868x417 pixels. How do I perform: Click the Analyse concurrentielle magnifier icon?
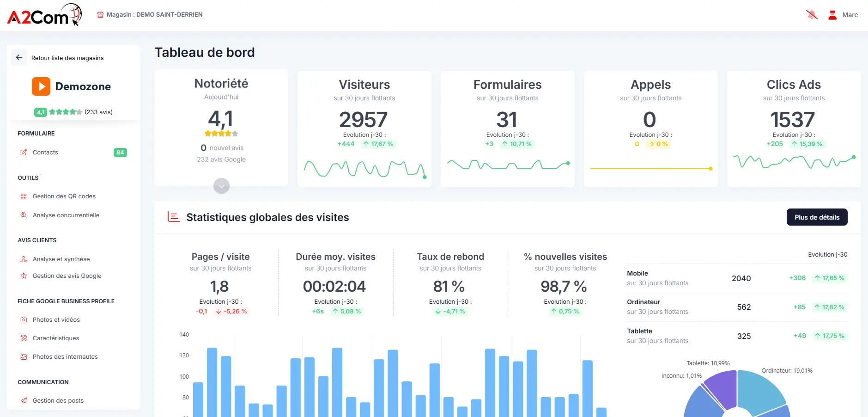coord(24,215)
